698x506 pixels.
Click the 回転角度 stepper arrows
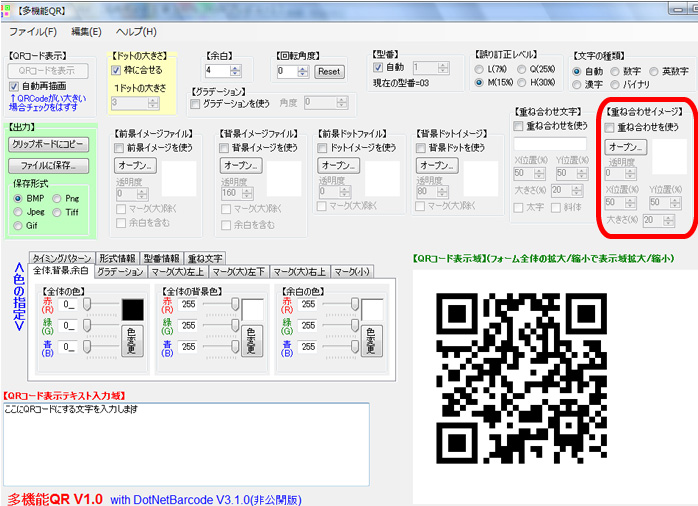[x=303, y=71]
